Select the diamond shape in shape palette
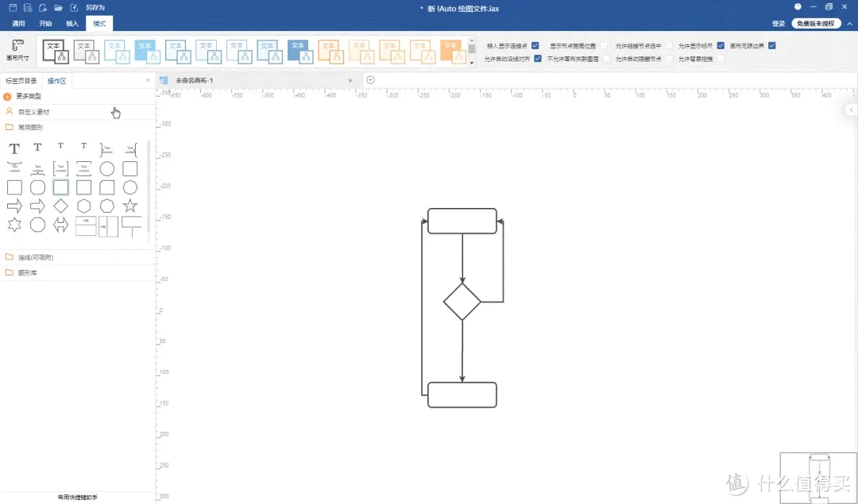The width and height of the screenshot is (858, 504). (x=60, y=206)
